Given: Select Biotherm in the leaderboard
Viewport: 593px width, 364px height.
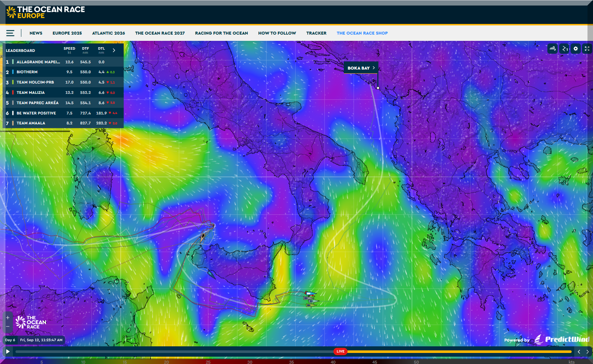Looking at the screenshot, I should 27,72.
